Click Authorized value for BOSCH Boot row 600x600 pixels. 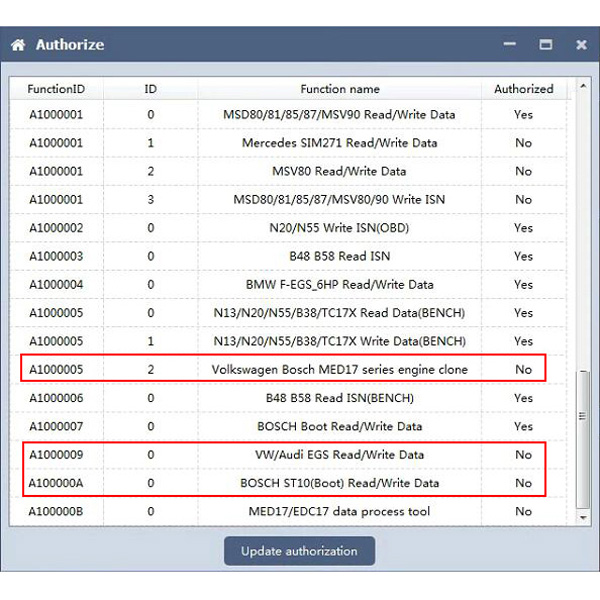click(523, 426)
